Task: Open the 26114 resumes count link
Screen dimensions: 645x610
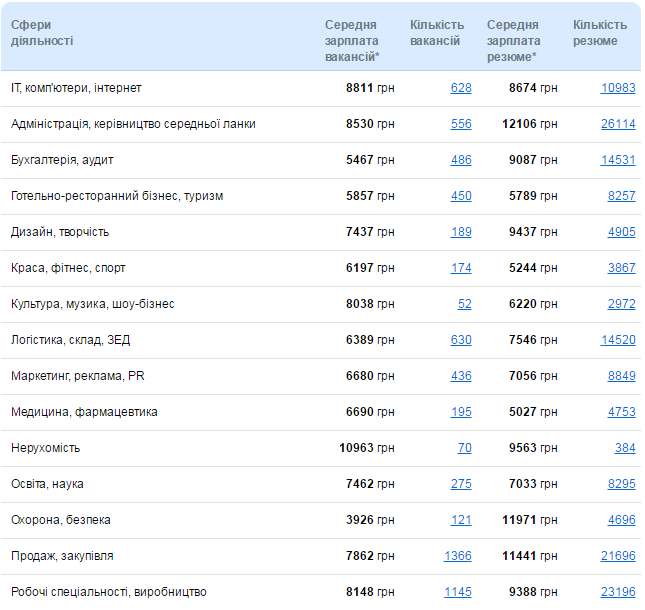Action: (618, 124)
